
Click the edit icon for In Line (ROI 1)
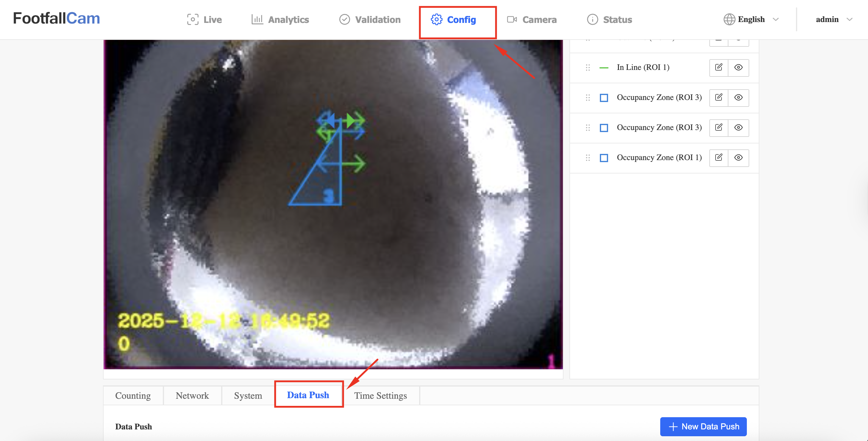coord(718,67)
